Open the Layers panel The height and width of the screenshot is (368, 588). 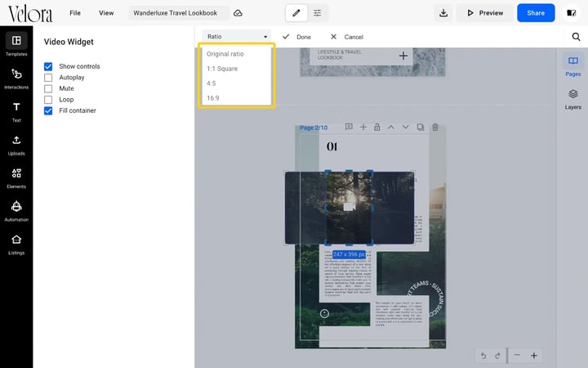[572, 99]
